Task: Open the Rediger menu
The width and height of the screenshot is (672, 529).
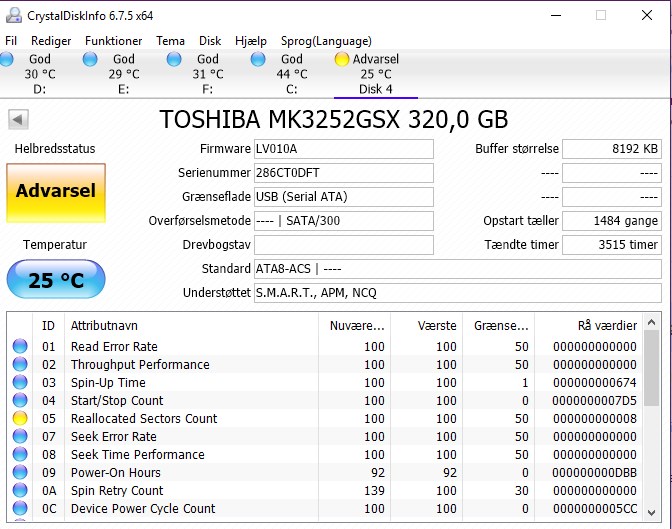Action: tap(51, 41)
